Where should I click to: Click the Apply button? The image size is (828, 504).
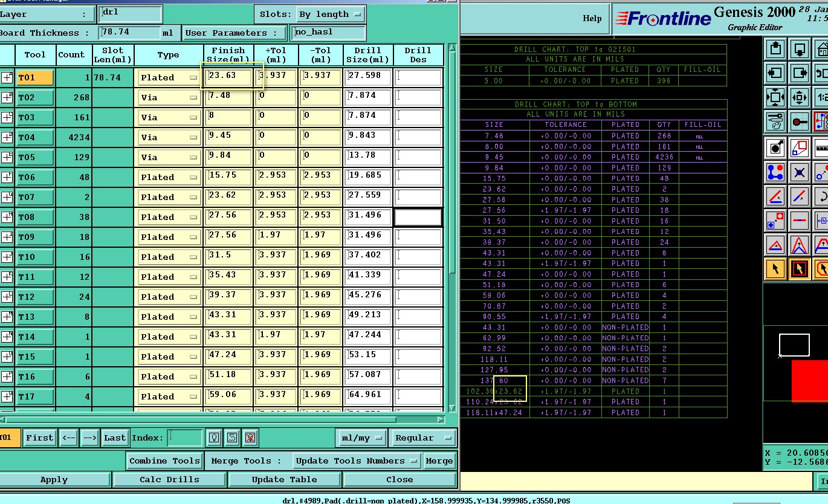coord(54,480)
